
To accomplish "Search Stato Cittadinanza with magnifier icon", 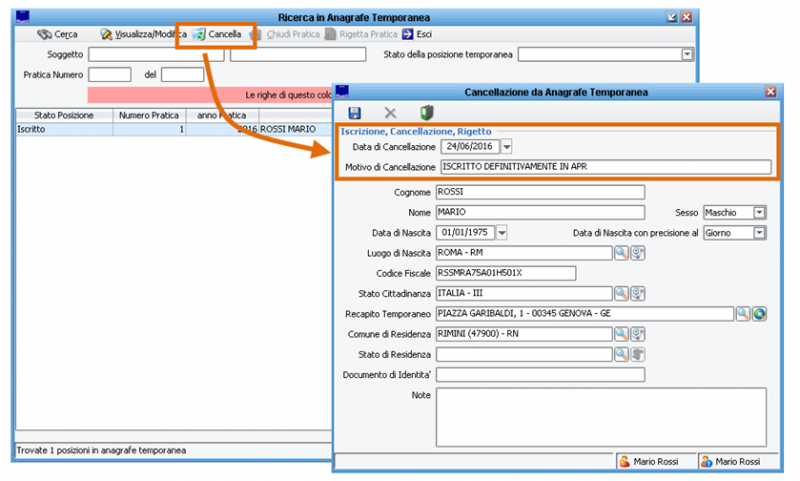I will pos(621,293).
